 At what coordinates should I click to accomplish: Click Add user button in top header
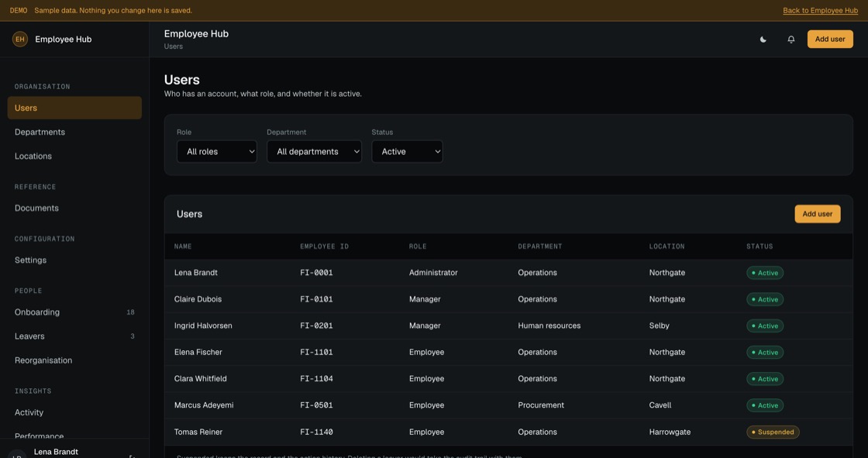830,40
